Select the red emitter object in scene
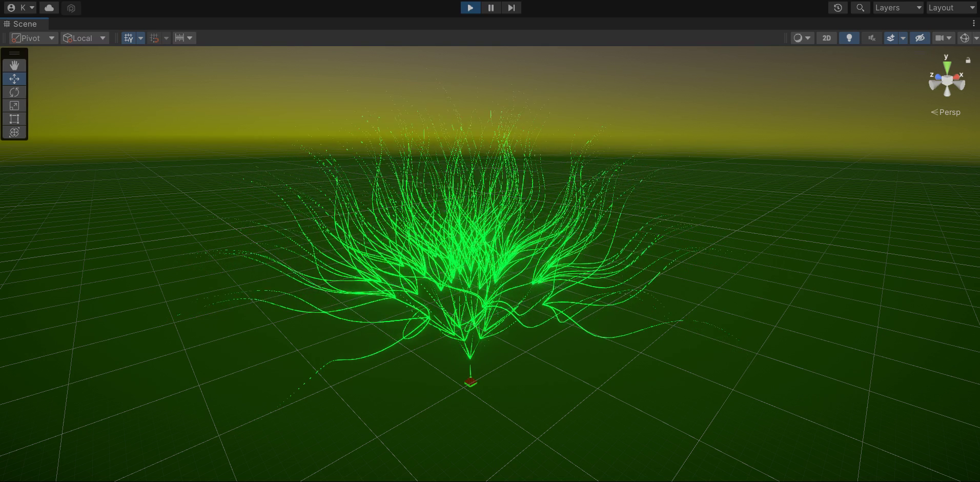 click(471, 381)
